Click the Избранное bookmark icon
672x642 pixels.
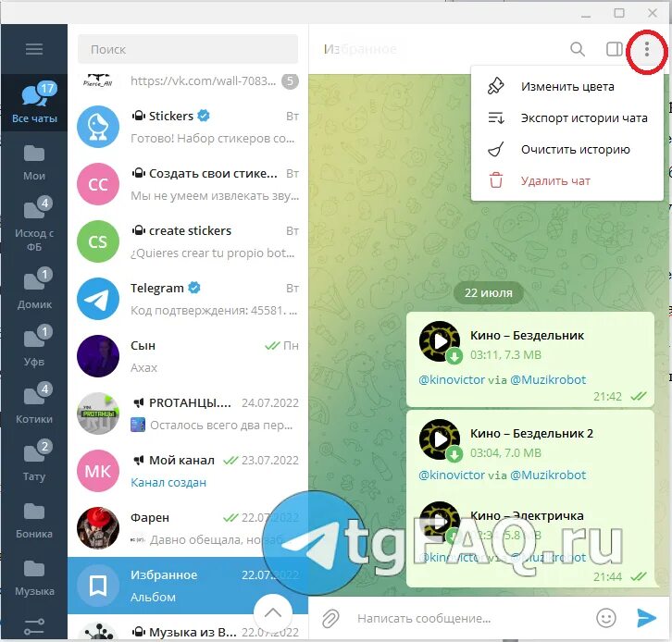pos(98,586)
